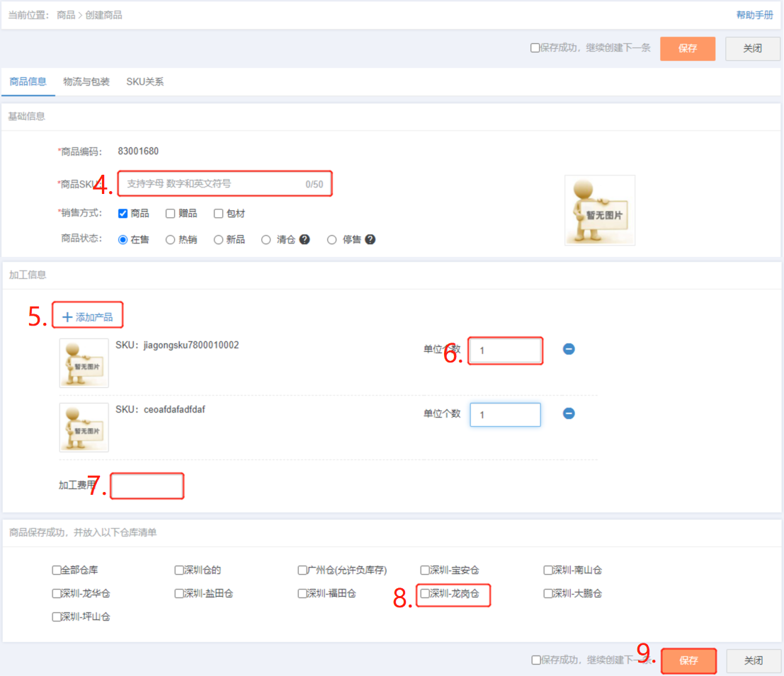The image size is (784, 676).
Task: Focus the 加工费用 input field
Action: click(x=147, y=486)
